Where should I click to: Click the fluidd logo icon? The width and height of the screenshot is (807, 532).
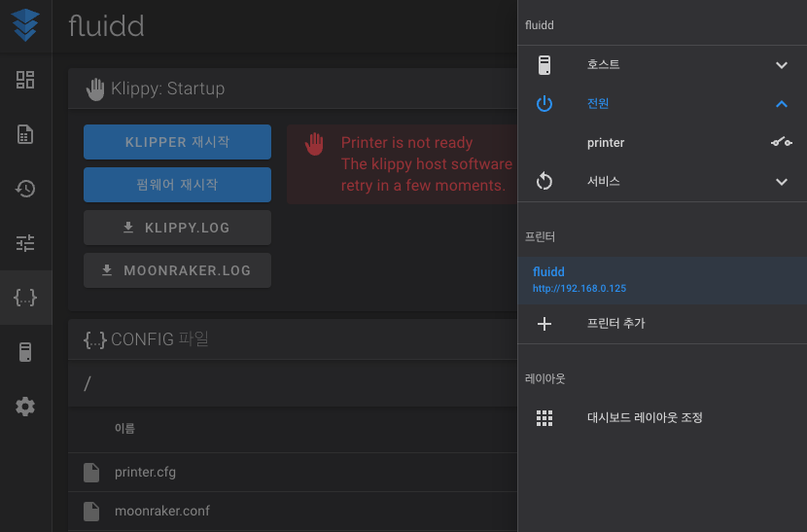[25, 25]
